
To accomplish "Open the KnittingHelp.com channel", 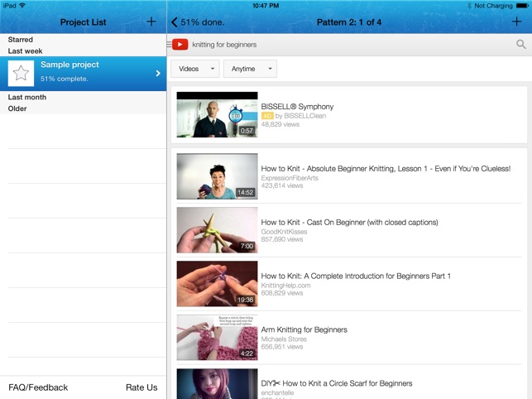I will 285,286.
